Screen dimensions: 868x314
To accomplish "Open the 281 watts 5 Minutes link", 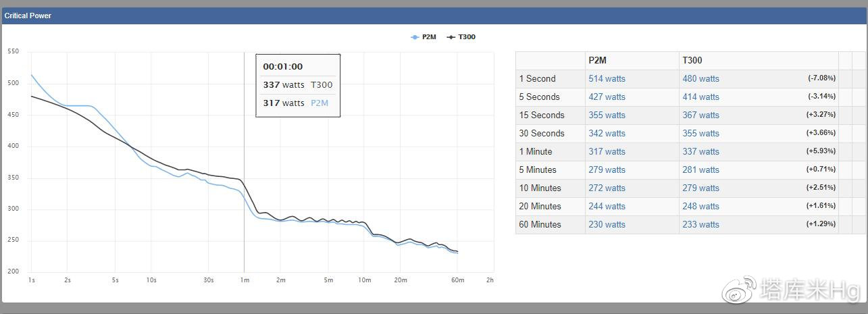I will 700,170.
